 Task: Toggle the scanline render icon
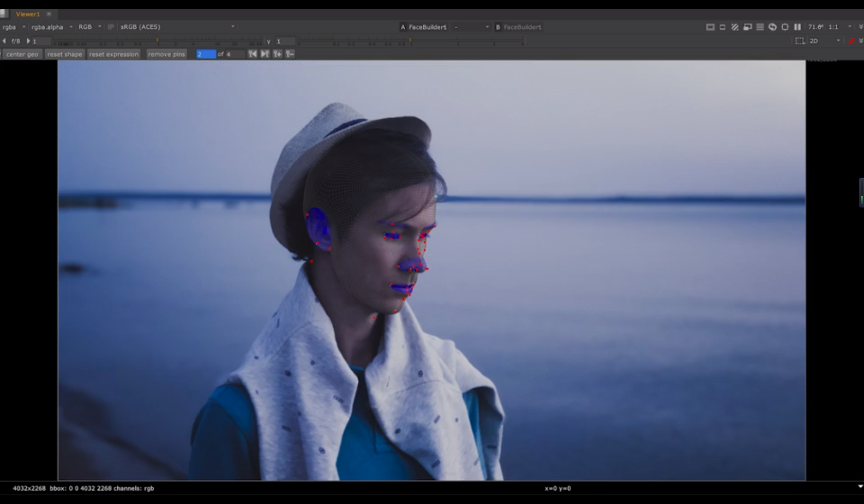[x=760, y=27]
